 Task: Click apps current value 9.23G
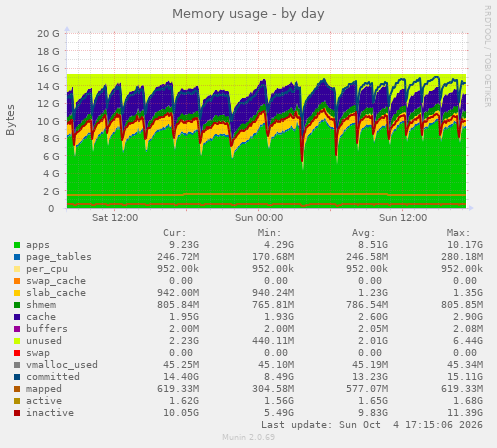(x=184, y=245)
